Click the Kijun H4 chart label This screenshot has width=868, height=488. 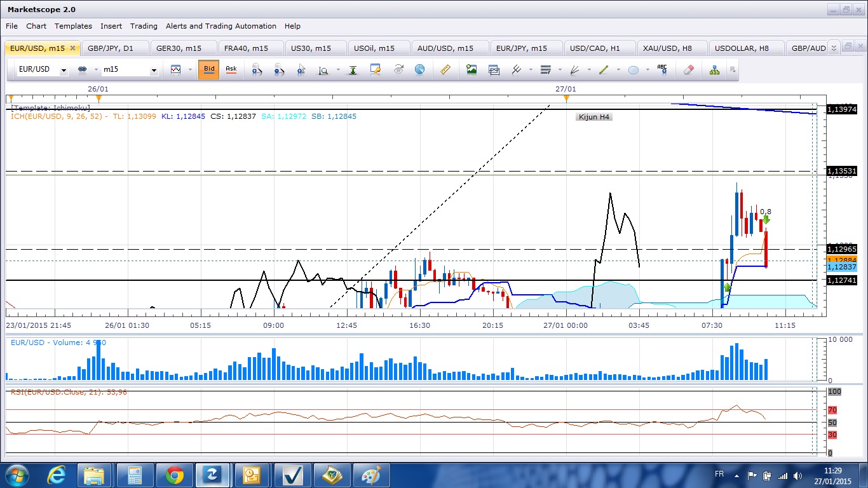594,117
